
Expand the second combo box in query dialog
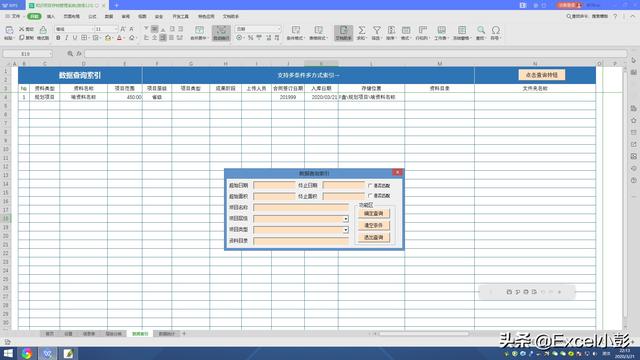pos(346,230)
